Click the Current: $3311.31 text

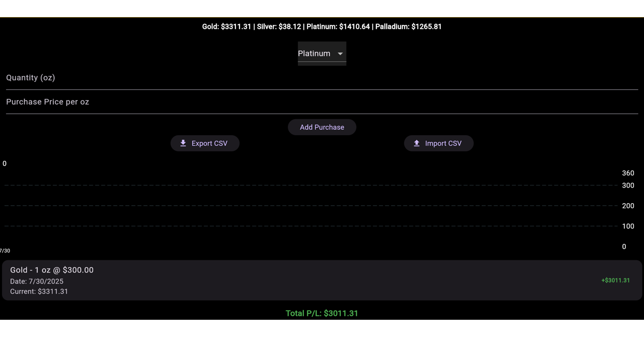pyautogui.click(x=39, y=292)
